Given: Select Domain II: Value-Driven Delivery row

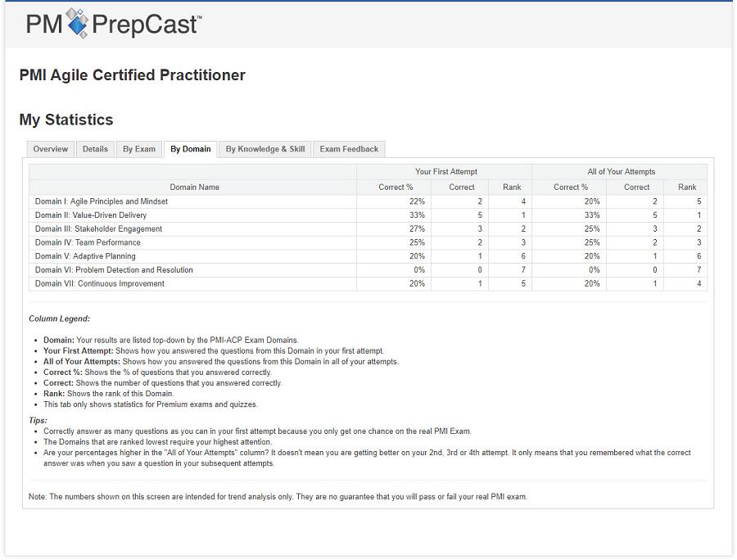Looking at the screenshot, I should (91, 215).
